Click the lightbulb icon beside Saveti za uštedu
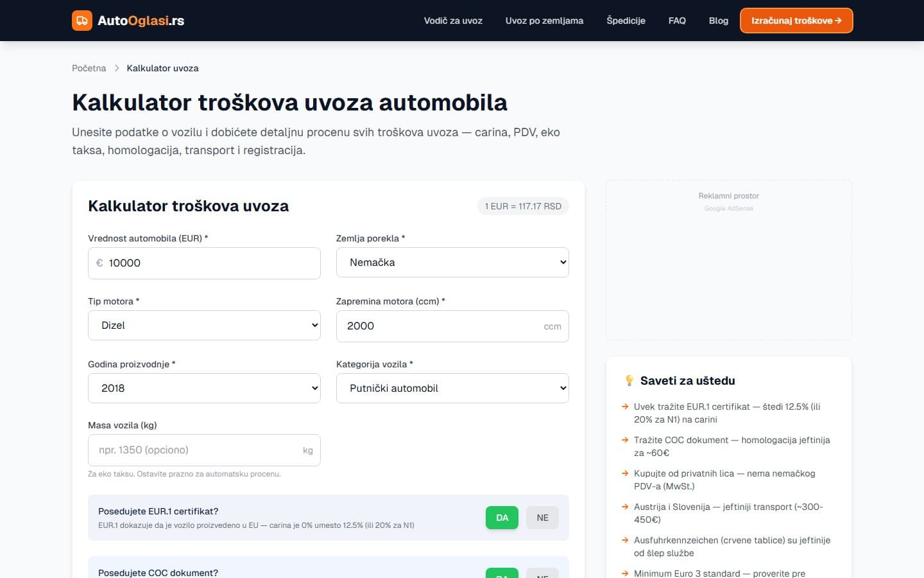 629,381
